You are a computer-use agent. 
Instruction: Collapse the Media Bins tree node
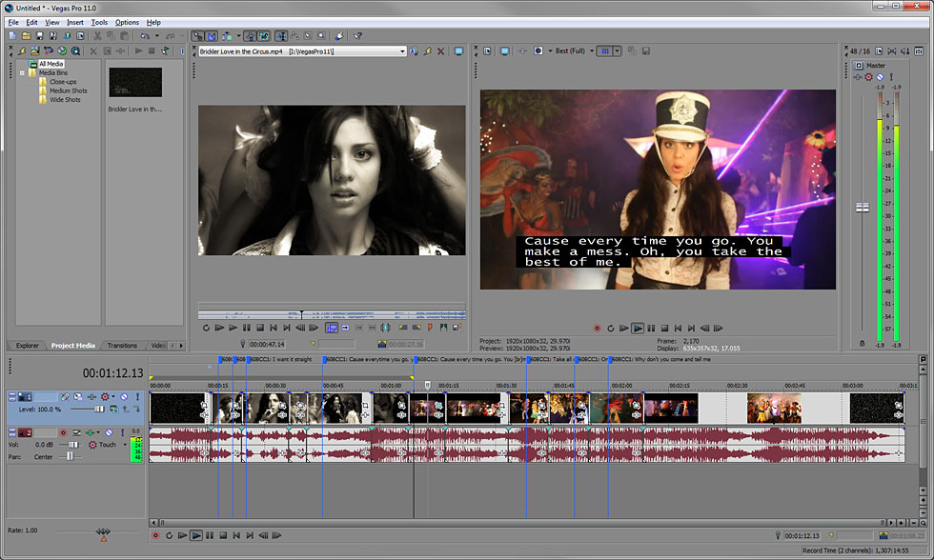(x=22, y=73)
